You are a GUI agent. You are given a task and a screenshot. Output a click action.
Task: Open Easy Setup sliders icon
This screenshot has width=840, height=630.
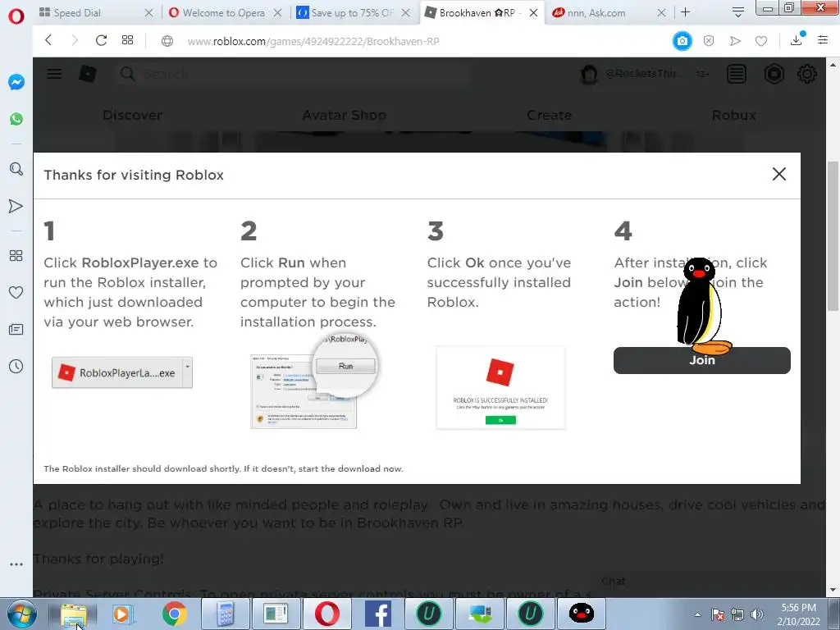point(823,40)
